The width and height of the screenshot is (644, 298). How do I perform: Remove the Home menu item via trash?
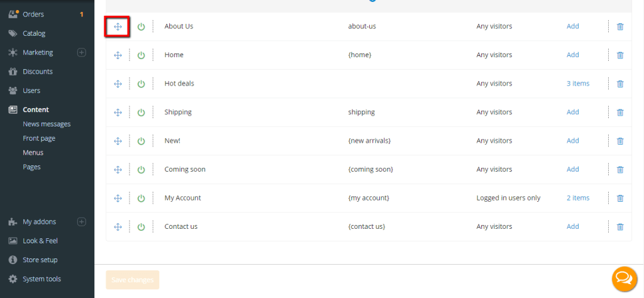point(620,55)
